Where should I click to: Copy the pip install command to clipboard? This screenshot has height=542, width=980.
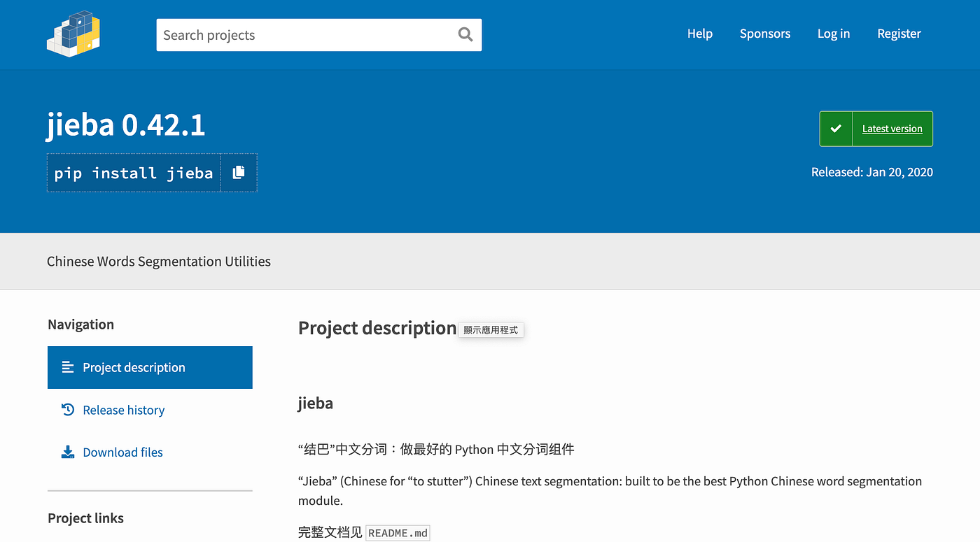click(239, 173)
